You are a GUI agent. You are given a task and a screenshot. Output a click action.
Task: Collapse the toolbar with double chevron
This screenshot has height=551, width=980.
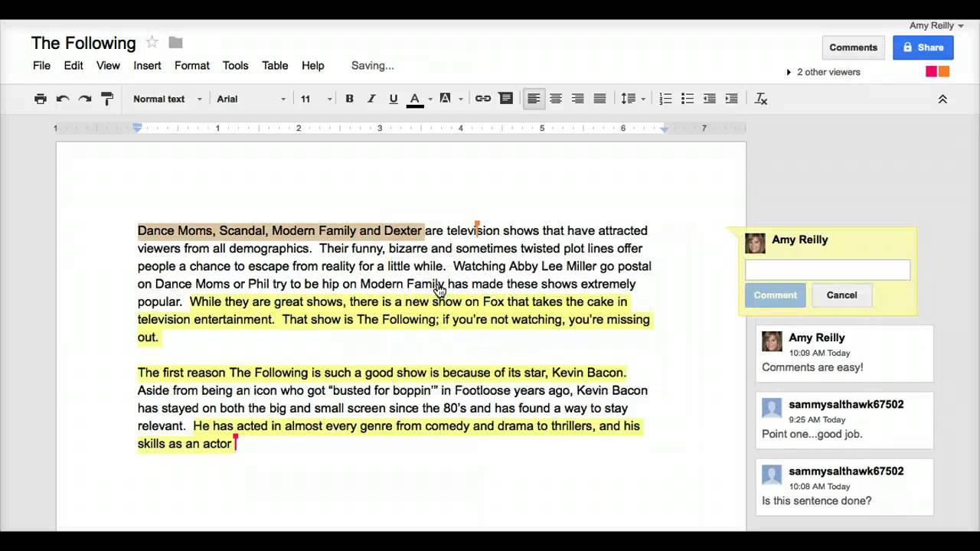(x=942, y=99)
